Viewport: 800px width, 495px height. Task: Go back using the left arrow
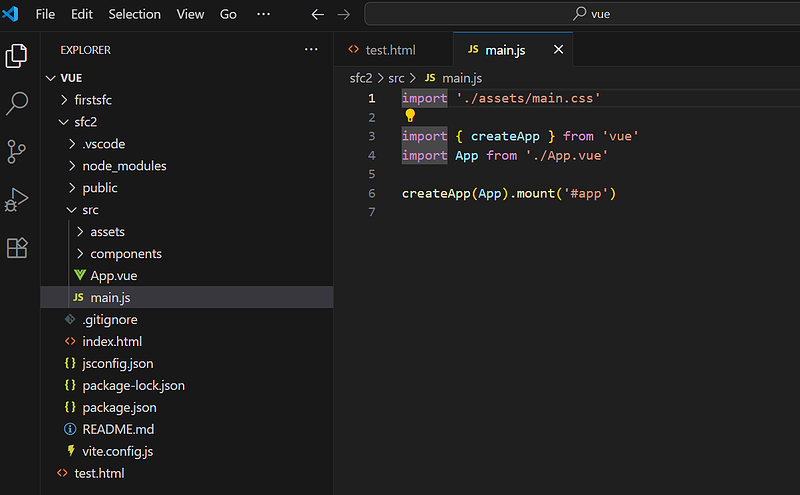[318, 15]
